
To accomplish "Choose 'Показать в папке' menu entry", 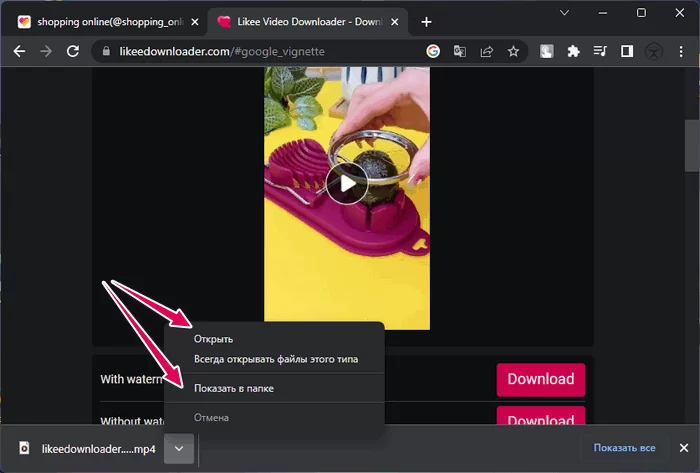I will click(233, 388).
